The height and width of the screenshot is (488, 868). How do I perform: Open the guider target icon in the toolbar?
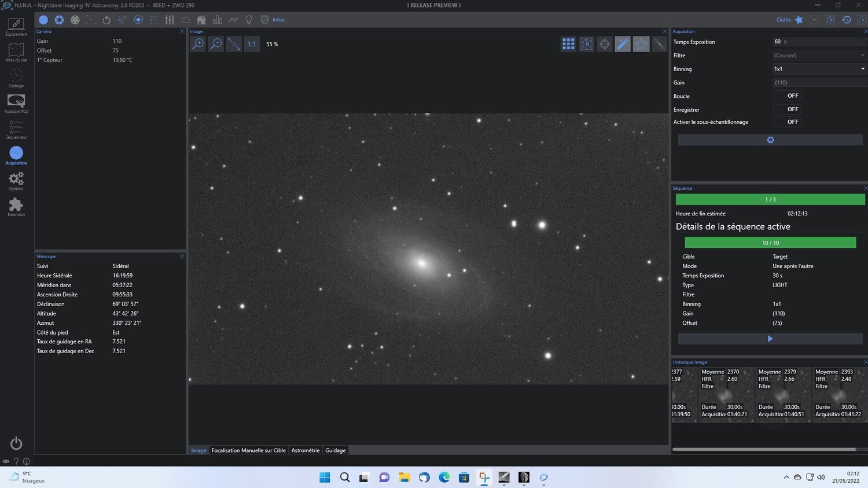pos(138,20)
